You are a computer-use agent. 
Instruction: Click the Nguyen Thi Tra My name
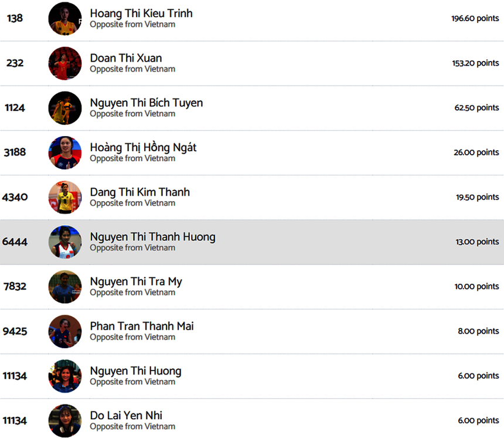point(136,281)
